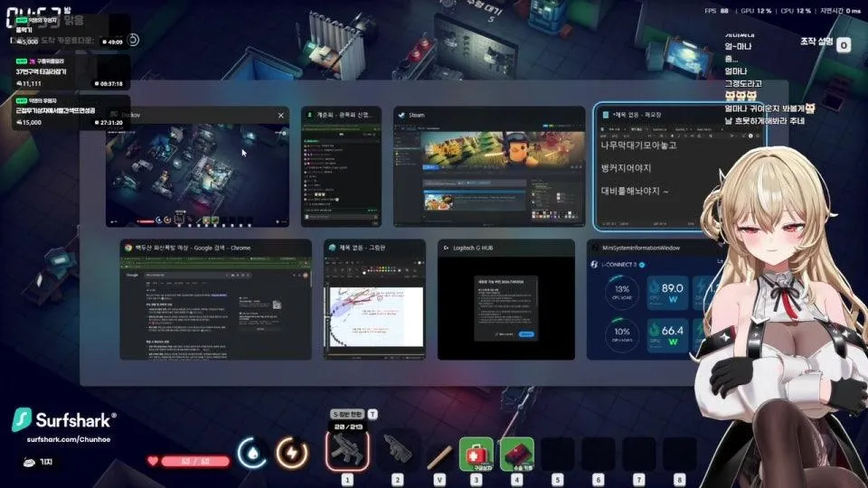Select empty hotbar slot 6

coord(598,454)
